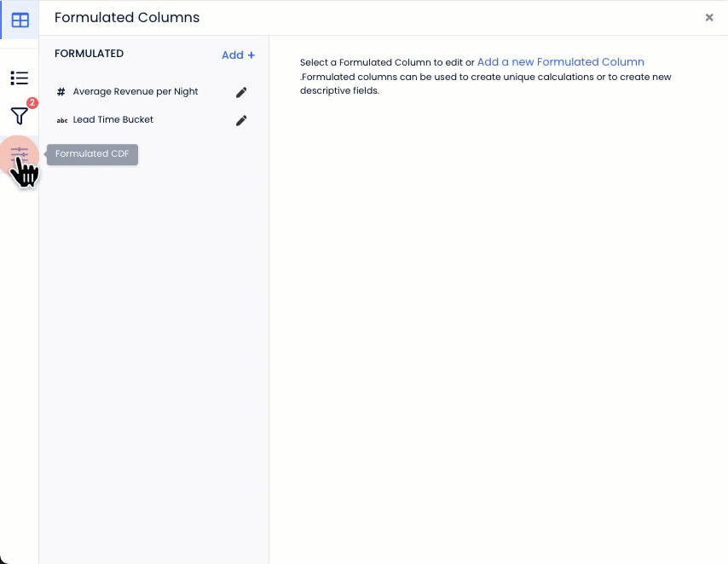Screen dimensions: 728x564
Task: Click the formulated columns description text
Action: point(486,83)
